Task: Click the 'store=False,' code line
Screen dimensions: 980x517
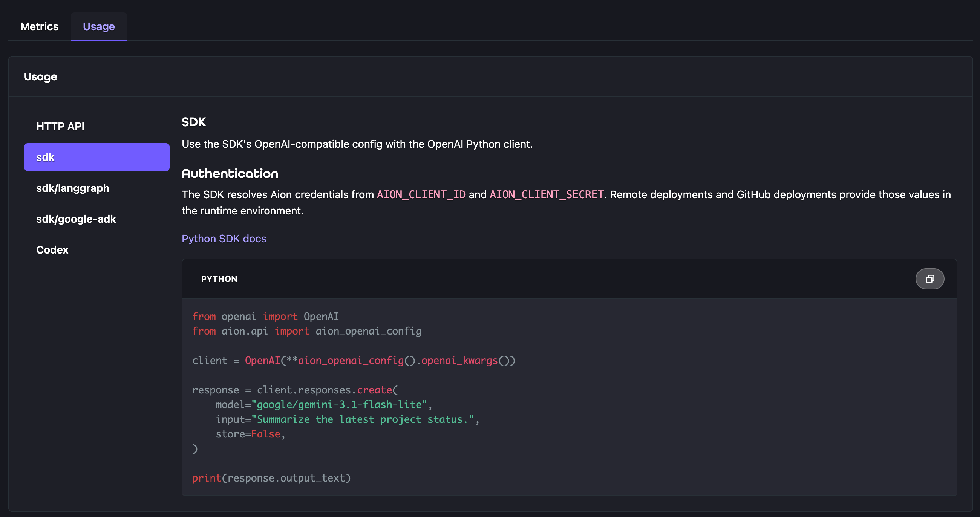Action: (x=250, y=434)
